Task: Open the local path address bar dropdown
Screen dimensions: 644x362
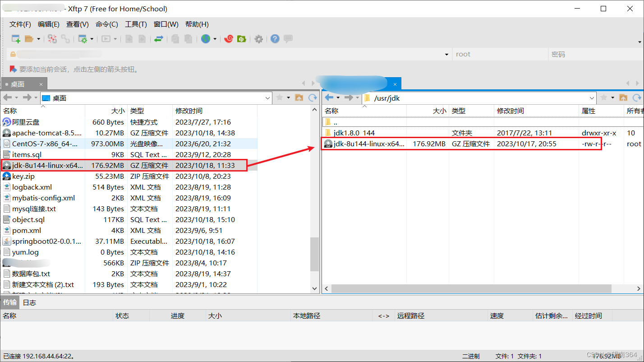Action: pyautogui.click(x=268, y=97)
